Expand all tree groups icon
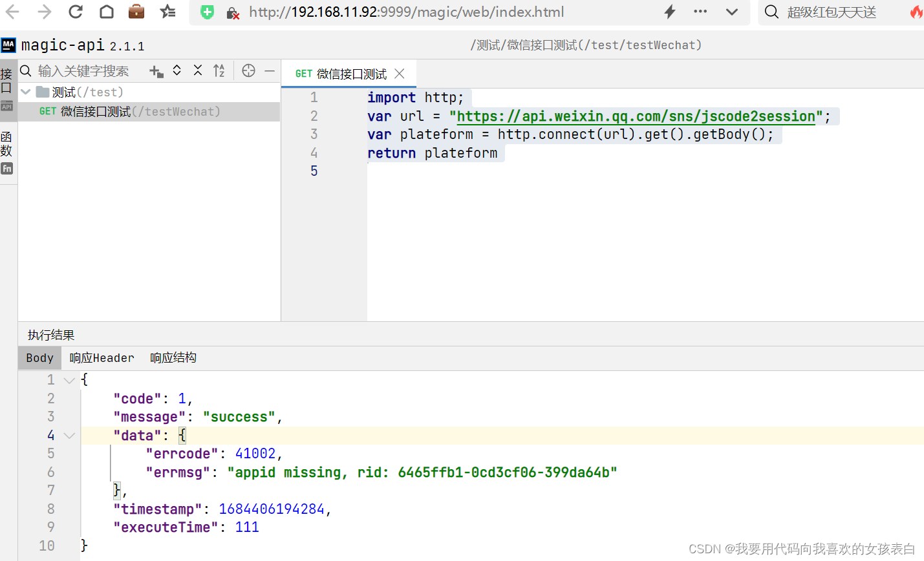 [x=177, y=70]
